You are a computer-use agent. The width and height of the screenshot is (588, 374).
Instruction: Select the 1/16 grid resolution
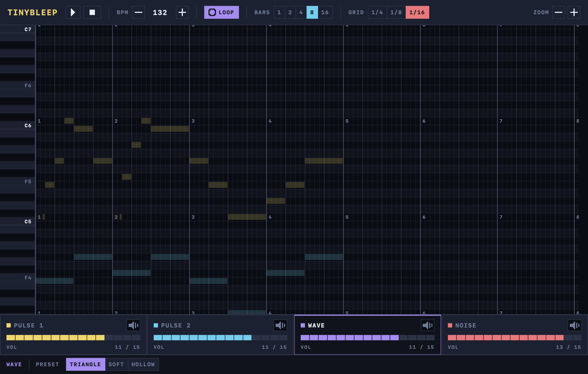417,12
